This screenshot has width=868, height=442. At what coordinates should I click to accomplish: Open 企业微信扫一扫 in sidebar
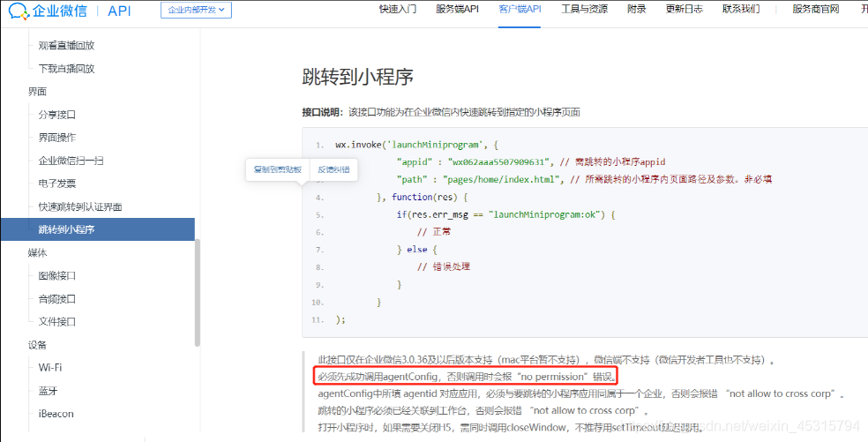[71, 161]
